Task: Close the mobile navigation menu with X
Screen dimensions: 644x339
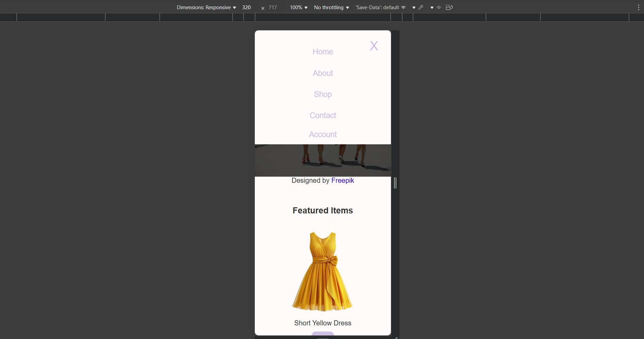Action: click(374, 46)
